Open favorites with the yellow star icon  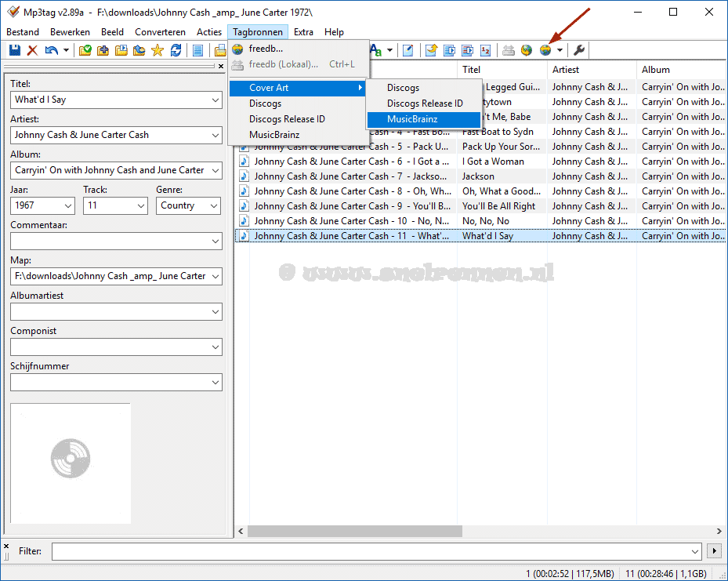point(158,50)
